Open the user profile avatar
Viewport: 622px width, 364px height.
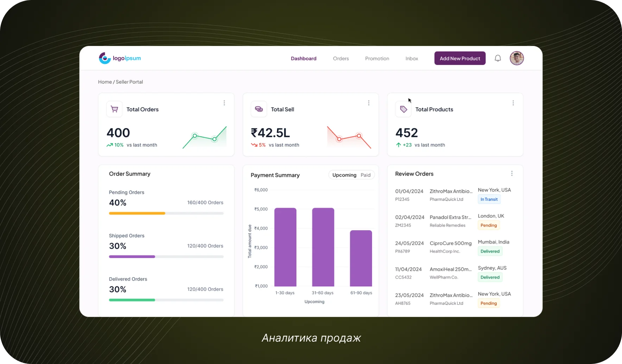point(517,58)
